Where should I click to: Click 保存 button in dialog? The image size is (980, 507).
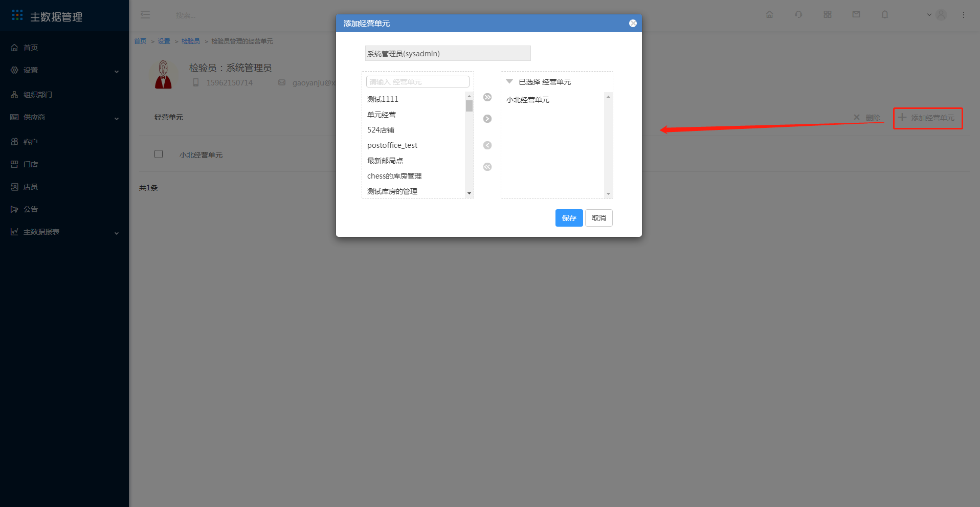click(x=569, y=218)
